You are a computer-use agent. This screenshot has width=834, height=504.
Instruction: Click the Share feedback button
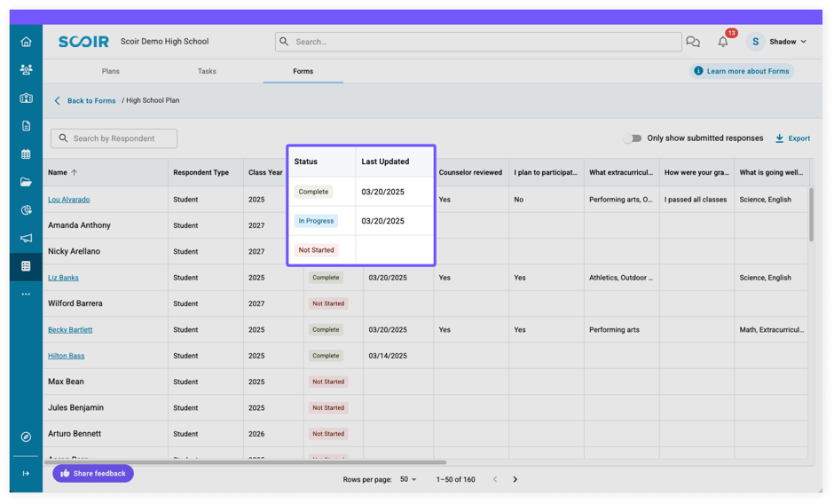(93, 473)
